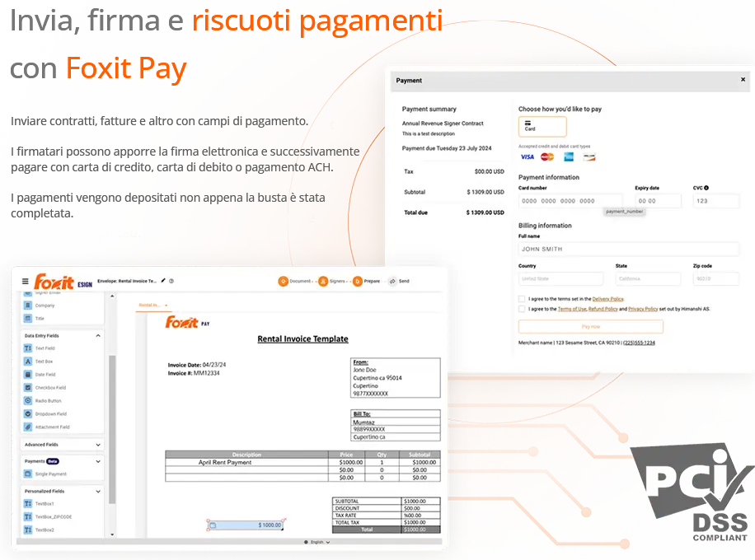Viewport: 755px width, 560px height.
Task: Click the merchant phone number link
Action: (639, 343)
